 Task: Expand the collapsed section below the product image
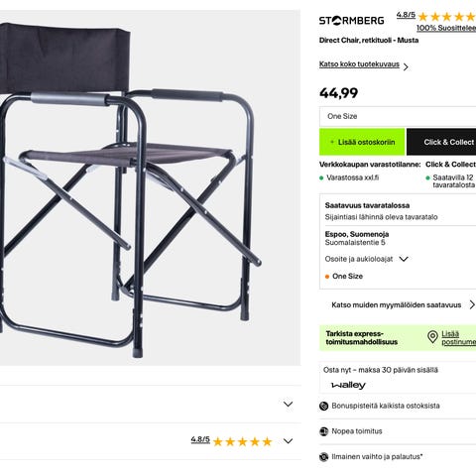click(288, 404)
